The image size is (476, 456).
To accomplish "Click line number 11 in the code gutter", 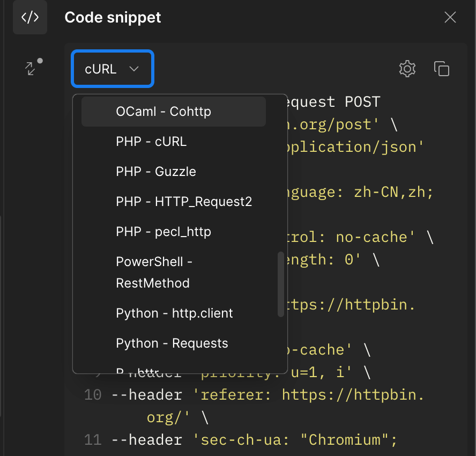I will point(93,440).
